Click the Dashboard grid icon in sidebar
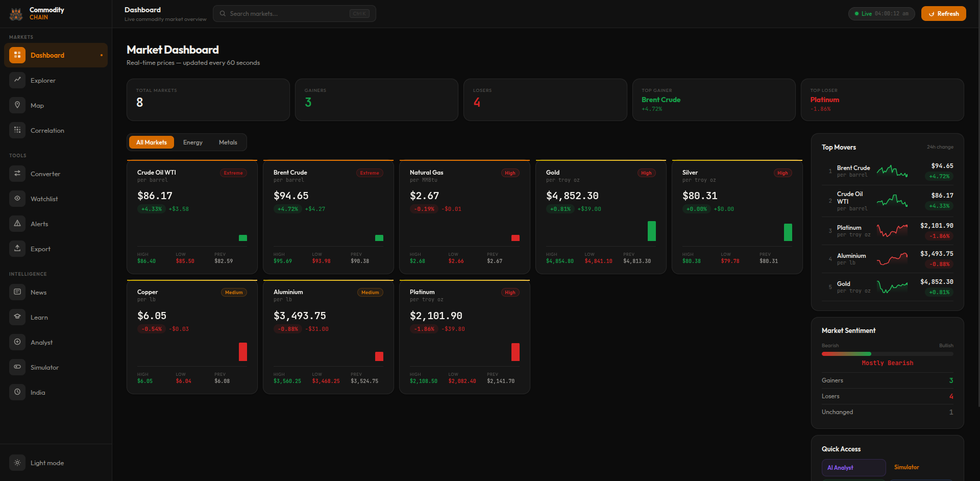 [17, 55]
